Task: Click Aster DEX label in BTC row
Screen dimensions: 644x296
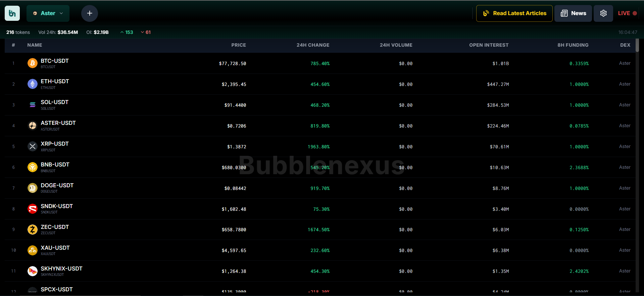Action: click(625, 63)
